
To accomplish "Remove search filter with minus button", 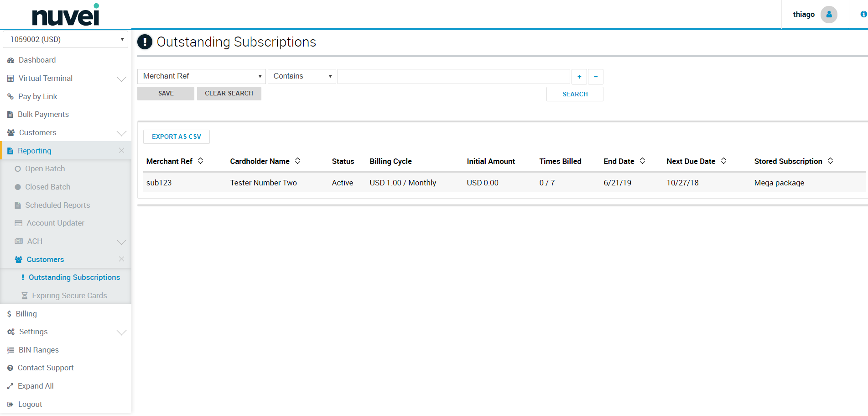I will [x=596, y=77].
